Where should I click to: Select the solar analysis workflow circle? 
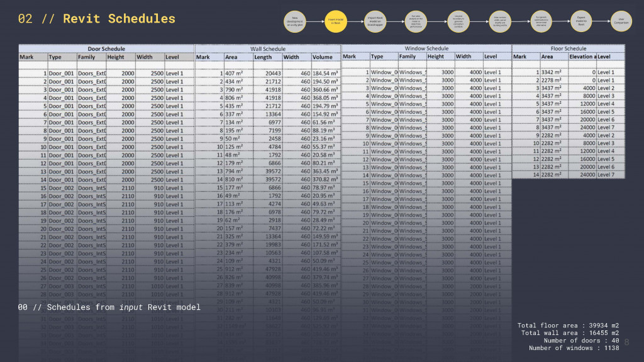[x=415, y=20]
